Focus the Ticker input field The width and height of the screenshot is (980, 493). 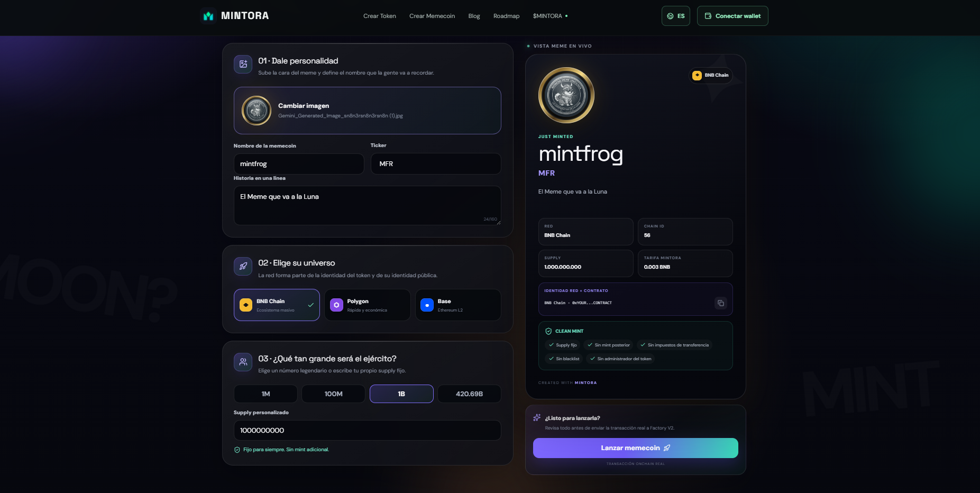click(436, 164)
